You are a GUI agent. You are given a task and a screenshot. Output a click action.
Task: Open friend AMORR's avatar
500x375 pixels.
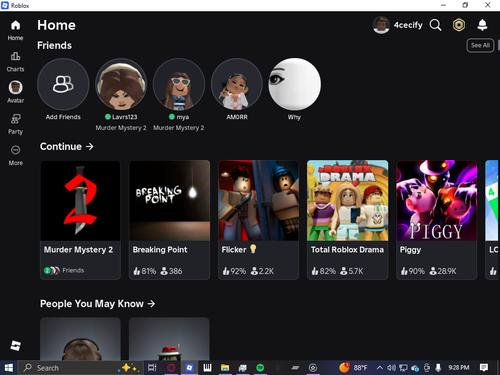coord(237,84)
